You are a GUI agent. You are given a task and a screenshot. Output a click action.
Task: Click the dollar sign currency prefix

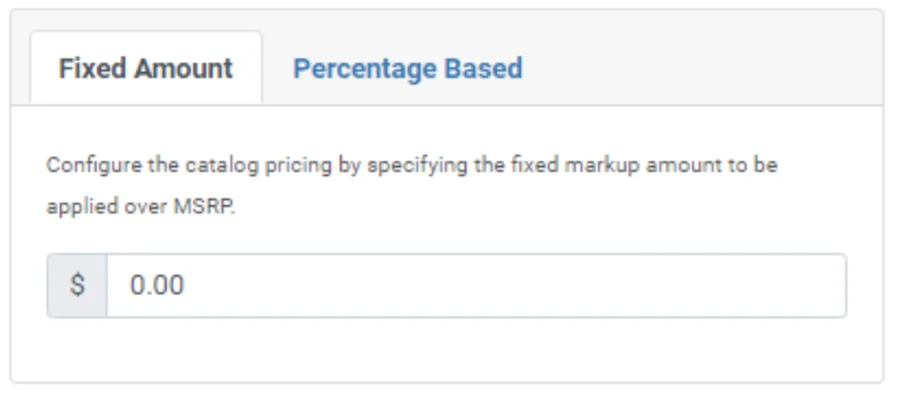(77, 285)
